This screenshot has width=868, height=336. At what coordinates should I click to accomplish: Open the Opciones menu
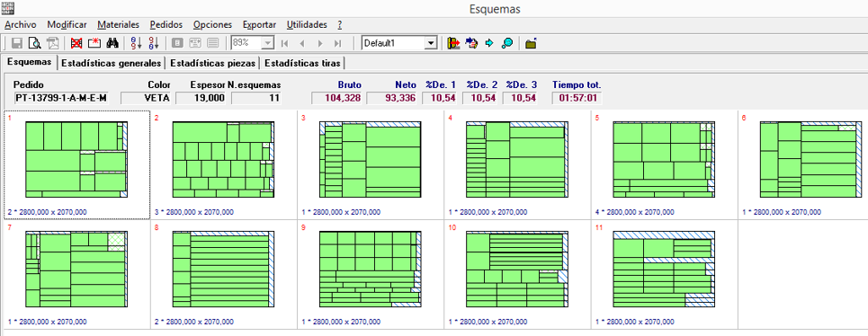tap(212, 25)
